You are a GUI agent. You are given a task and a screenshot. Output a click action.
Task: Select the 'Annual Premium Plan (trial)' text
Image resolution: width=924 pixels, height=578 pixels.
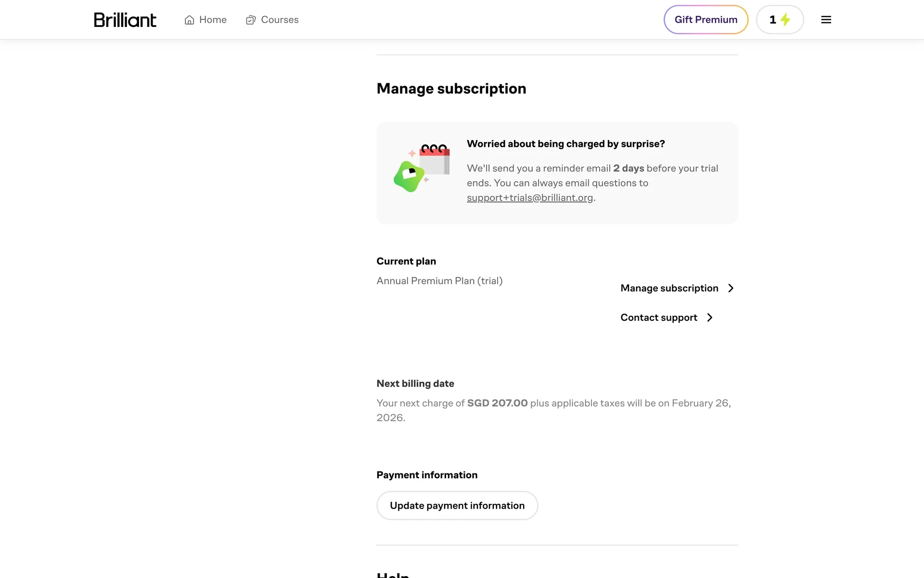click(x=439, y=281)
